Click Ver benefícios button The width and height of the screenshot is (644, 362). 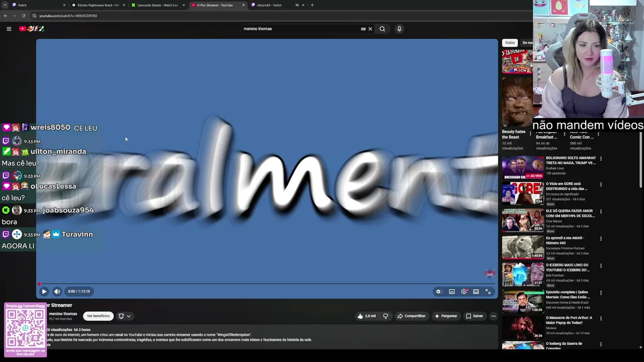98,316
